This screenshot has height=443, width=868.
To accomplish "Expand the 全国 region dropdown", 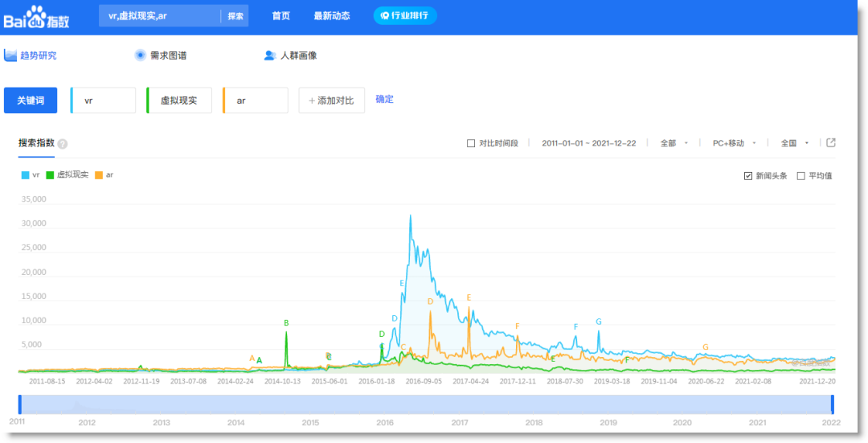I will click(794, 144).
